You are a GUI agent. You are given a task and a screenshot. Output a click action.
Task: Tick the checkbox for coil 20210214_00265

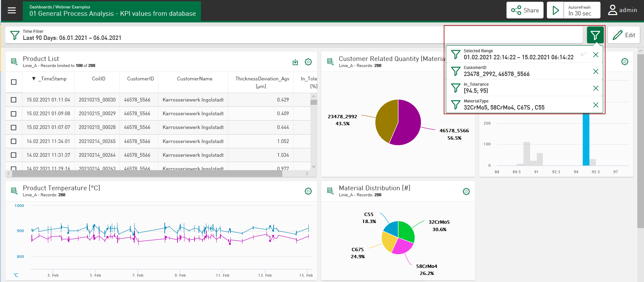(x=14, y=141)
